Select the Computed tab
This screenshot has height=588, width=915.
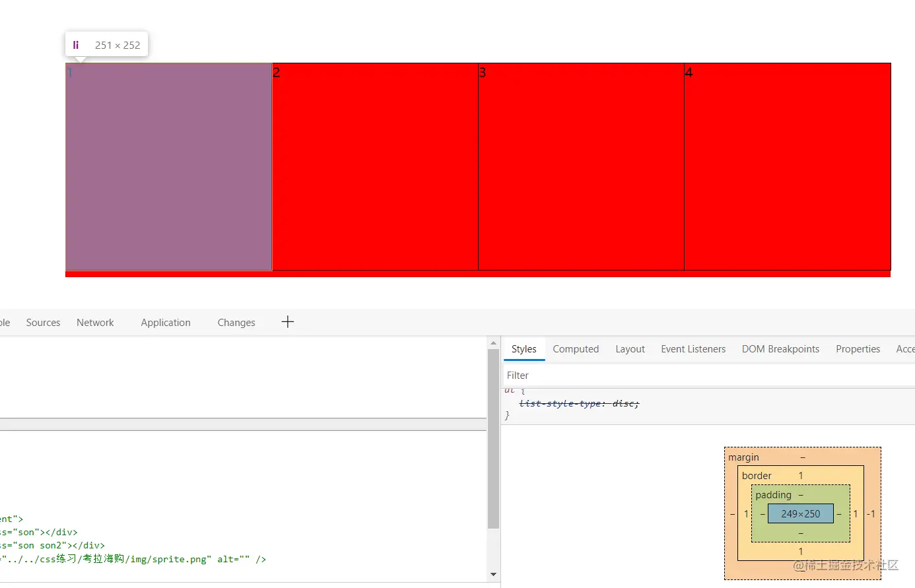point(576,348)
